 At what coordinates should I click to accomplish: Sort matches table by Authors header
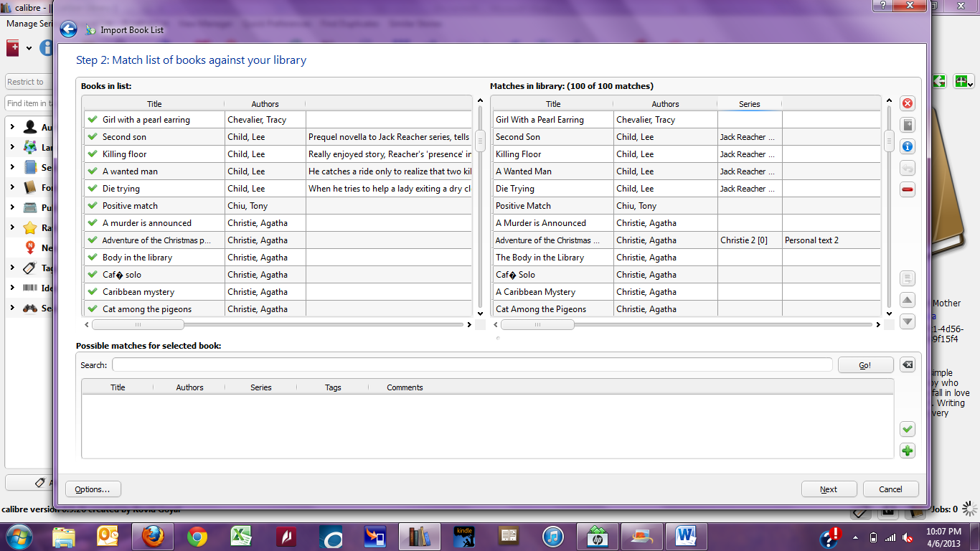(665, 104)
